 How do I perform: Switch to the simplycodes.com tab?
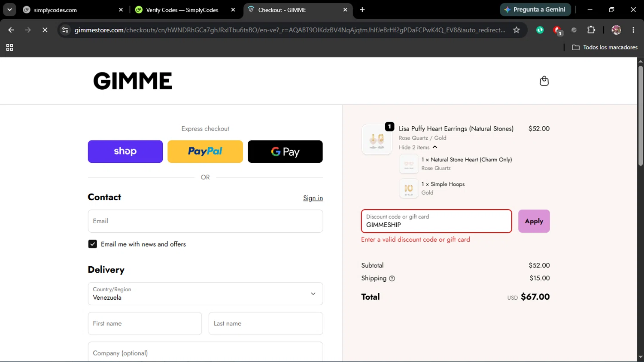pos(73,10)
